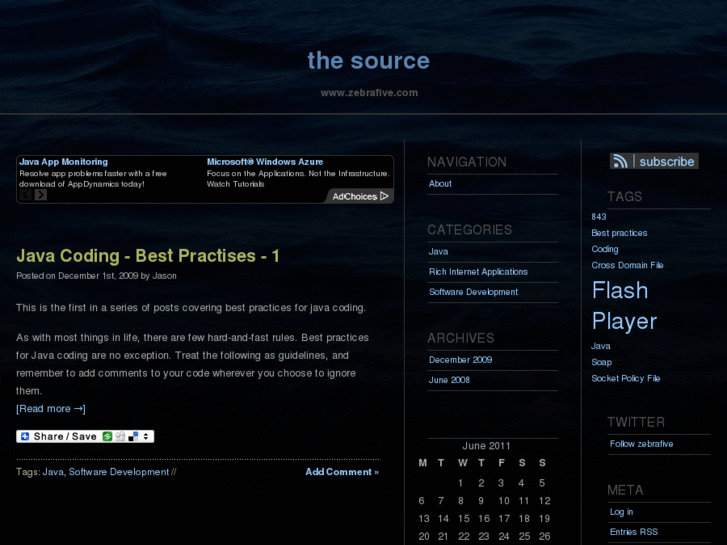Open the Java App Monitoring ad
Viewport: 727px width, 545px height.
(64, 162)
